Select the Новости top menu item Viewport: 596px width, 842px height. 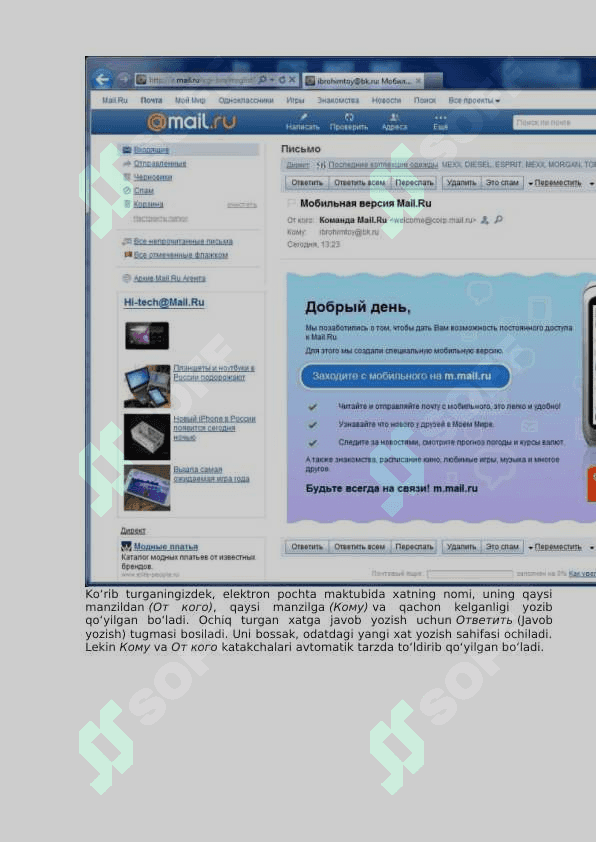coord(386,100)
